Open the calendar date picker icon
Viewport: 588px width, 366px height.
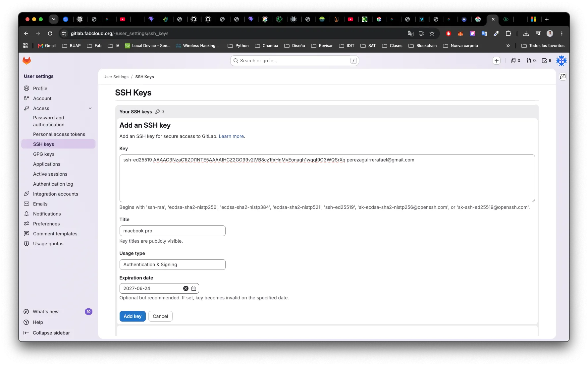(x=194, y=288)
